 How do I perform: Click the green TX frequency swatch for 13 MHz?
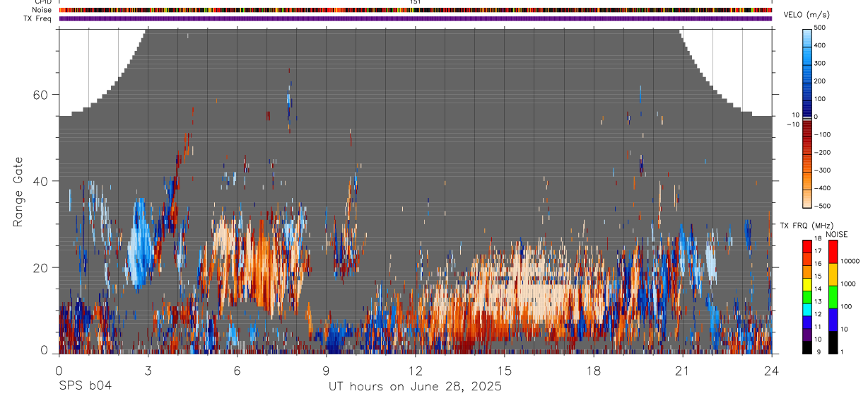pos(807,296)
